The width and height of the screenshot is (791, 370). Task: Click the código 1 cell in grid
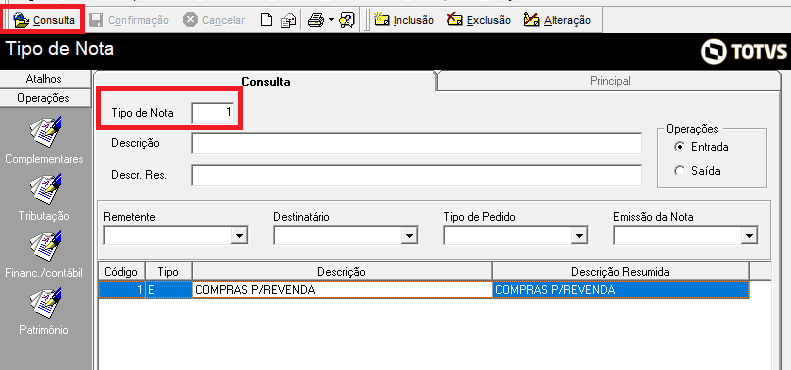122,290
